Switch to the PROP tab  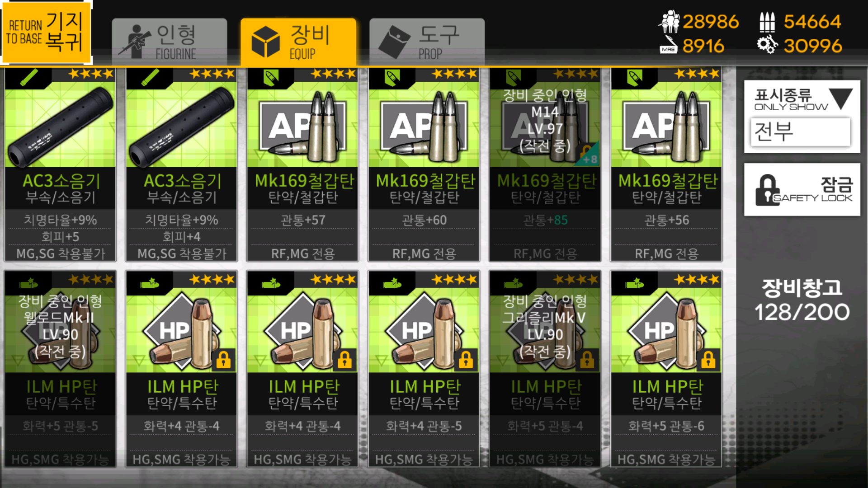tap(427, 42)
